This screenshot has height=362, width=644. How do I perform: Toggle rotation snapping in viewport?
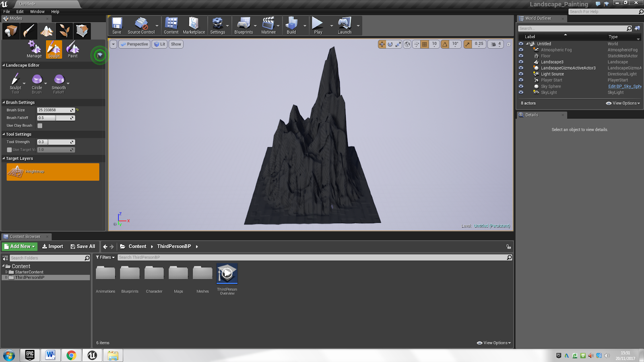[445, 44]
